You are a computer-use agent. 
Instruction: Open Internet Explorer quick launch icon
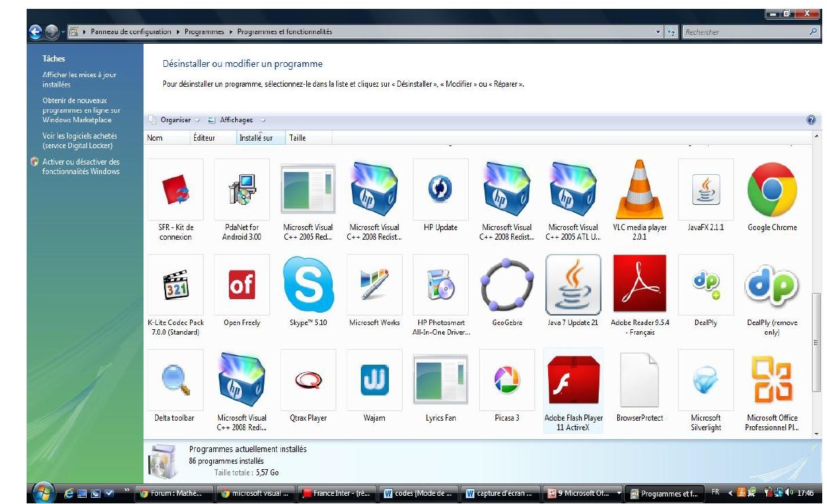(x=68, y=492)
